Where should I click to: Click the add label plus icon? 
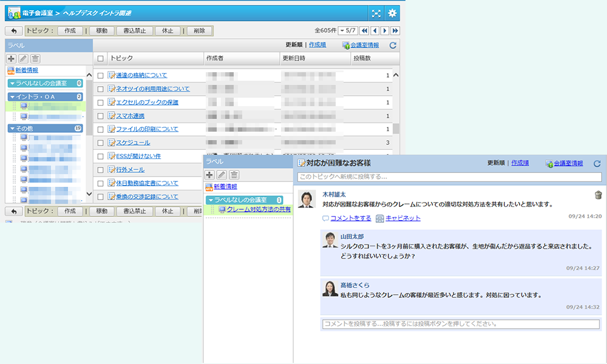click(x=11, y=59)
